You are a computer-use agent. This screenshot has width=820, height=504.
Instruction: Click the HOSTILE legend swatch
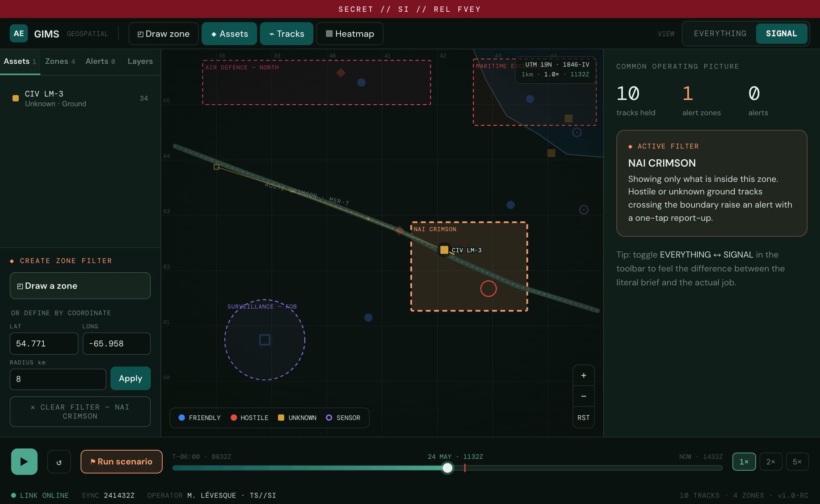click(234, 417)
